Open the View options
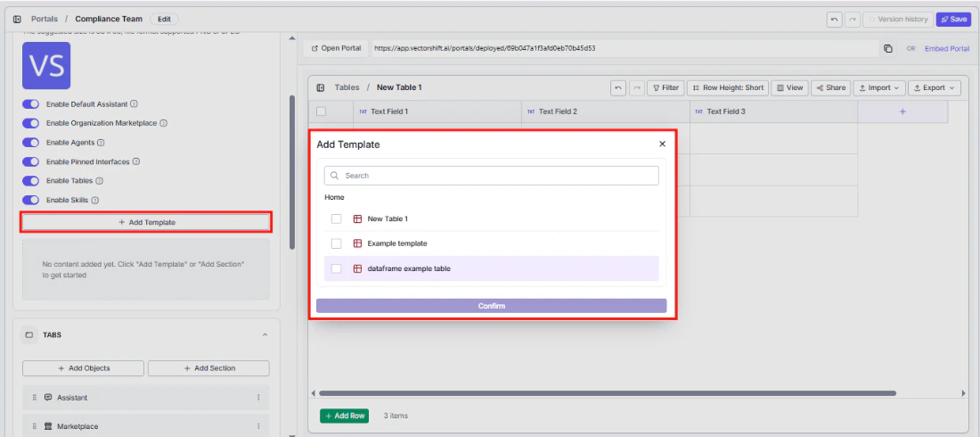The height and width of the screenshot is (437, 980). point(789,87)
